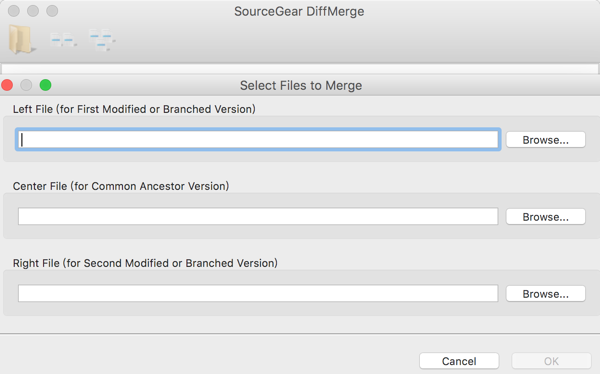Open the folder diff toolbar icon

[21, 39]
